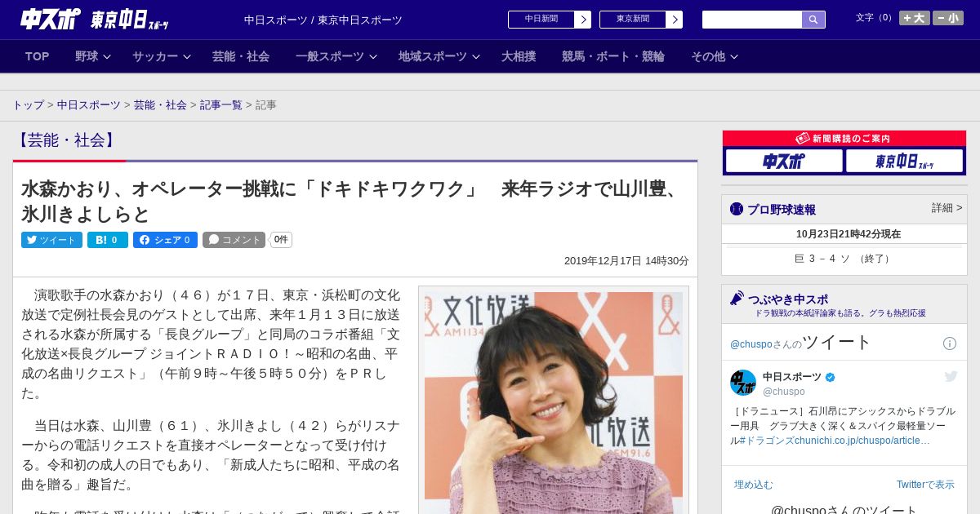Click the 中日スポーツ header link
Screen dimensions: 980x514
pyautogui.click(x=276, y=20)
